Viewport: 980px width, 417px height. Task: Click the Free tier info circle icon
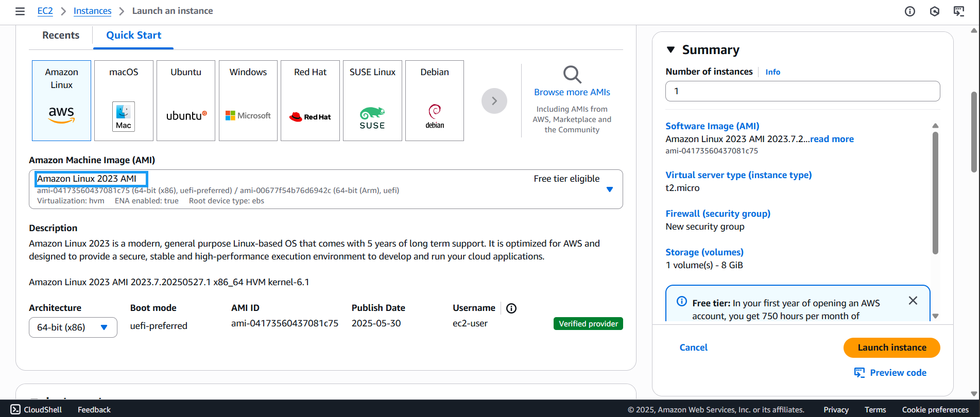click(x=682, y=302)
